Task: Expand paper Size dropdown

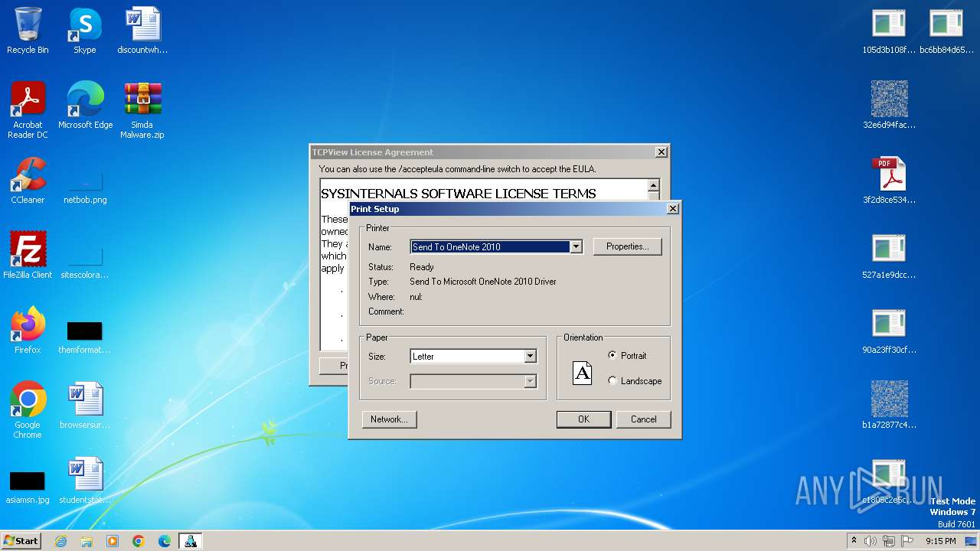Action: click(x=530, y=356)
